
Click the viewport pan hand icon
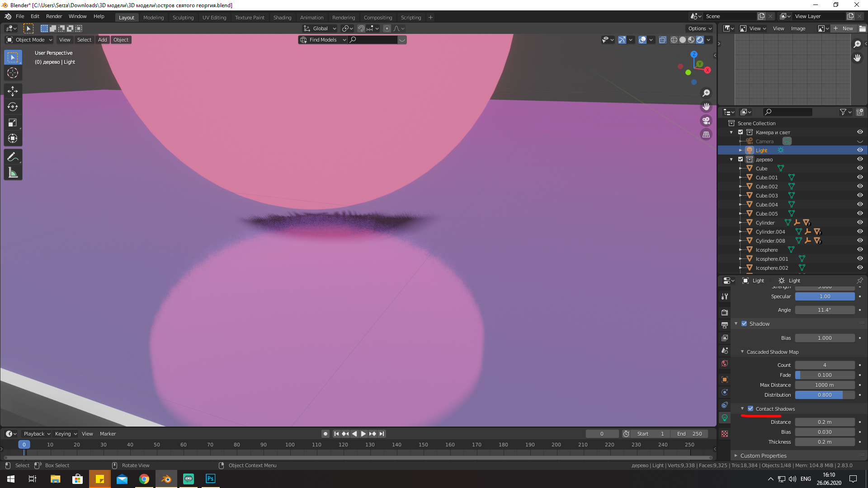tap(706, 107)
